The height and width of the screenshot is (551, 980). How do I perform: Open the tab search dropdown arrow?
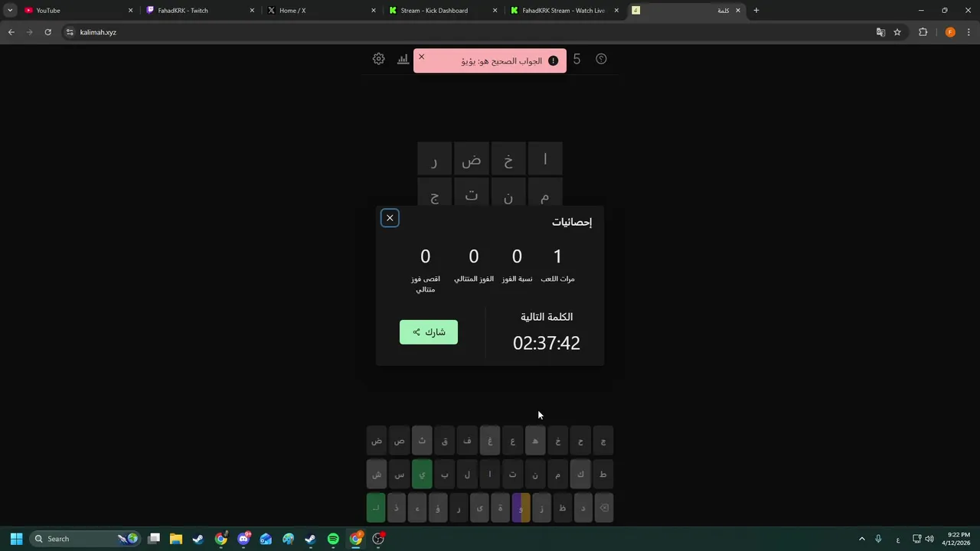10,11
